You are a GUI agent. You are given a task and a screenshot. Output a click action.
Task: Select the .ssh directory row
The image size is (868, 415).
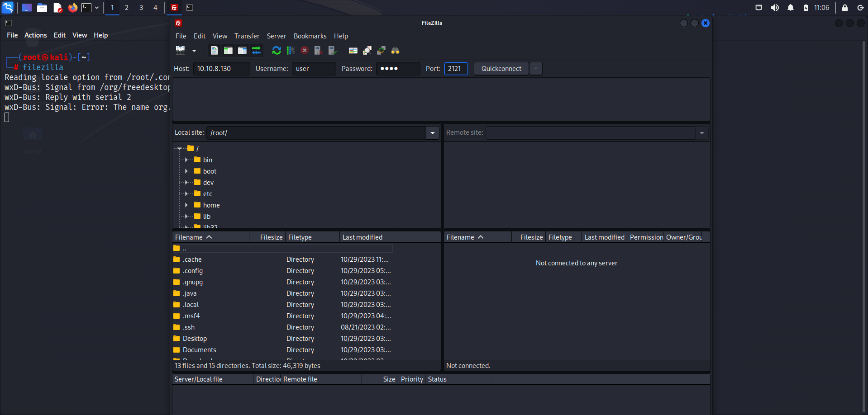tap(283, 327)
